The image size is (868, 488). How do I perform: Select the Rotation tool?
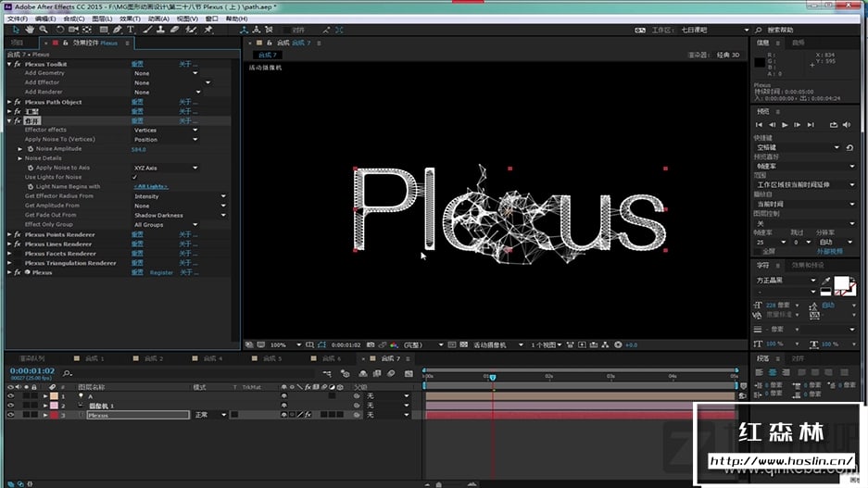point(60,30)
